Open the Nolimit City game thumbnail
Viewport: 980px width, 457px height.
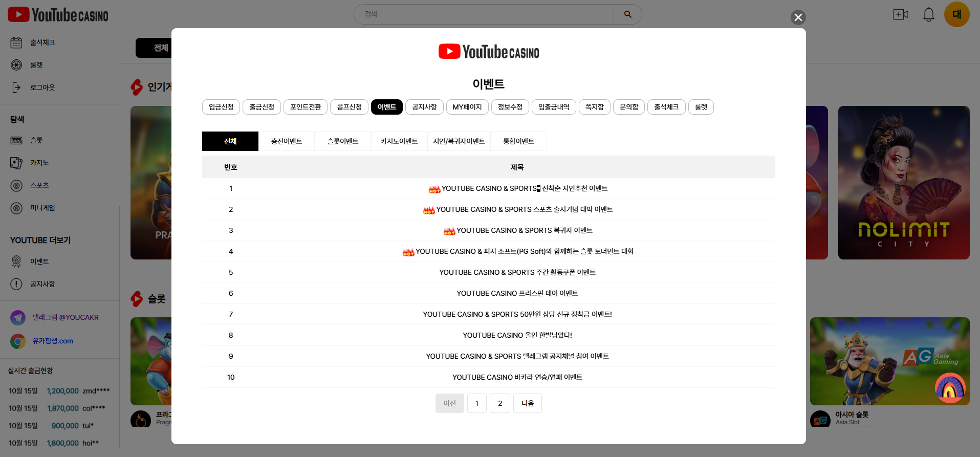click(904, 183)
